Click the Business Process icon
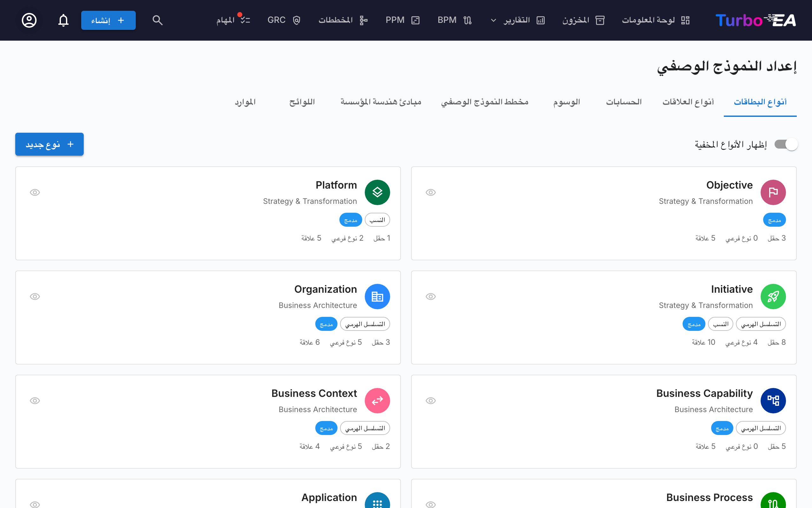 pyautogui.click(x=773, y=501)
